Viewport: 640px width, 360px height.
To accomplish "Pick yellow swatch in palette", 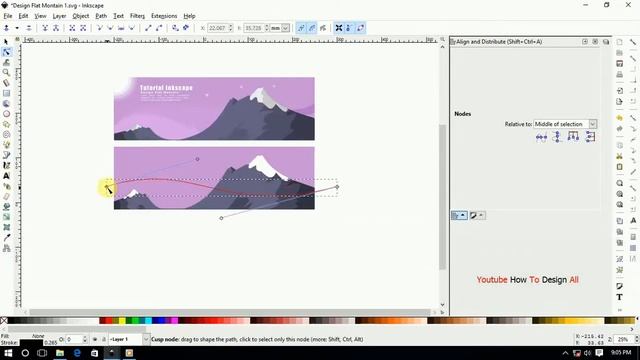I will 122,321.
